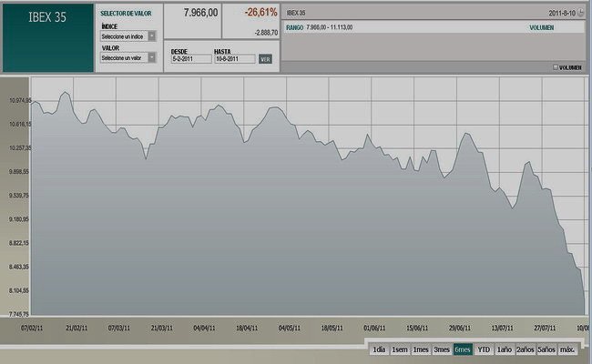Image resolution: width=592 pixels, height=364 pixels.
Task: Click the clock icon next to 2011-8-10
Action: pyautogui.click(x=581, y=13)
